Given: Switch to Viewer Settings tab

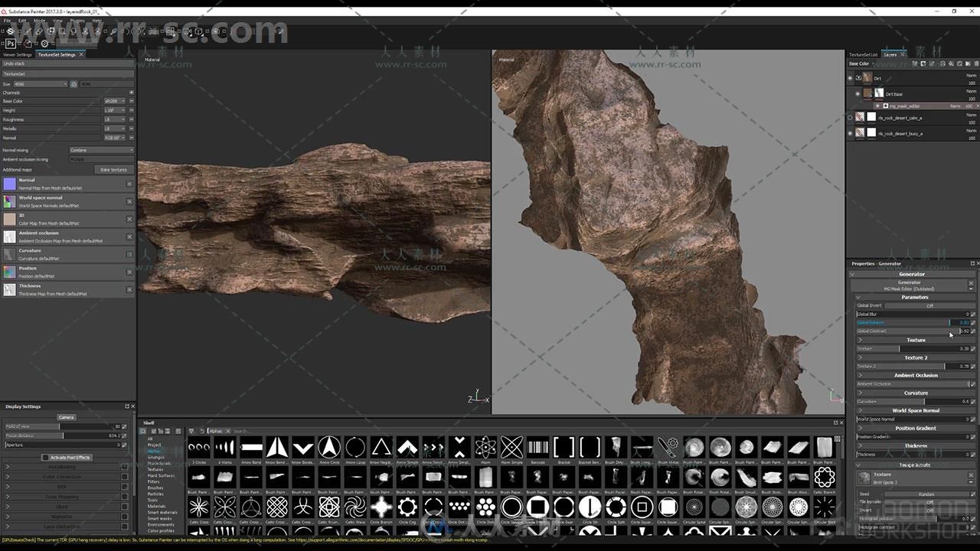Looking at the screenshot, I should 18,54.
